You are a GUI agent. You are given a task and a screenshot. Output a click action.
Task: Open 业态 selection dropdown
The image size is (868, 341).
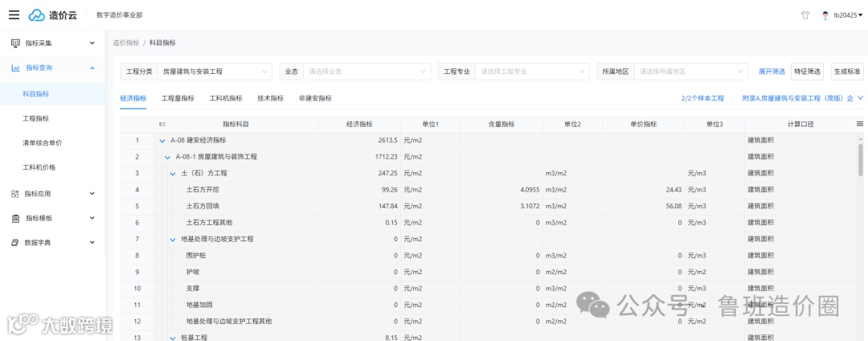[x=366, y=72]
